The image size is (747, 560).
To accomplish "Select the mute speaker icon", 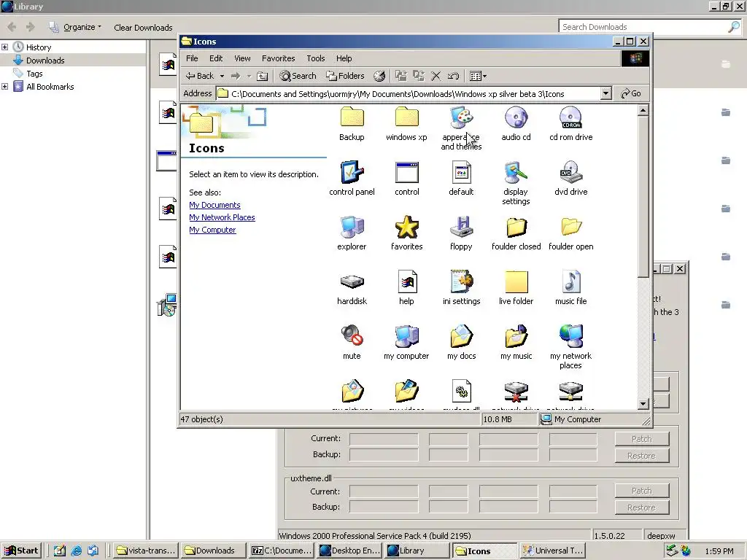I will coord(352,337).
